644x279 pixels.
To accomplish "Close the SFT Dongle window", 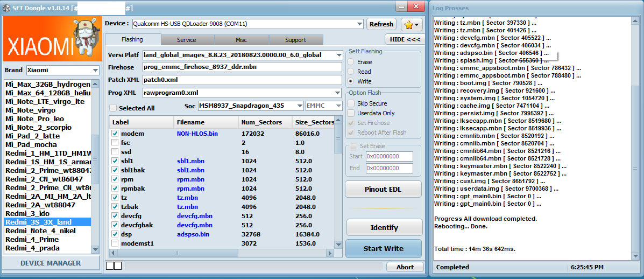I will tap(416, 6).
